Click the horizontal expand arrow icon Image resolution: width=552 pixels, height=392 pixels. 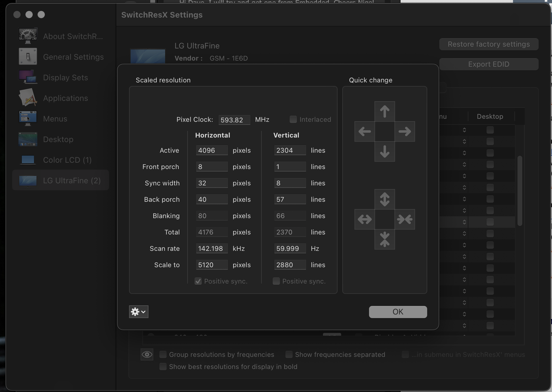pyautogui.click(x=364, y=219)
